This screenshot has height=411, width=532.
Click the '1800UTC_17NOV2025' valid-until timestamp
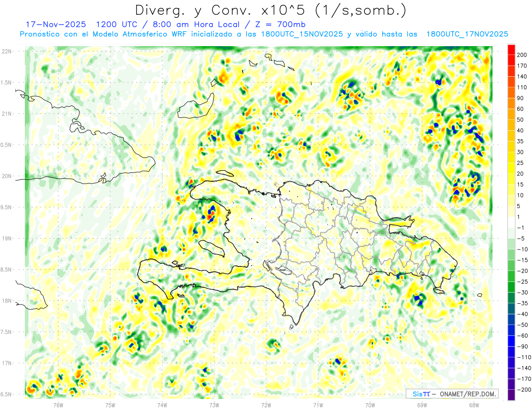click(x=467, y=34)
